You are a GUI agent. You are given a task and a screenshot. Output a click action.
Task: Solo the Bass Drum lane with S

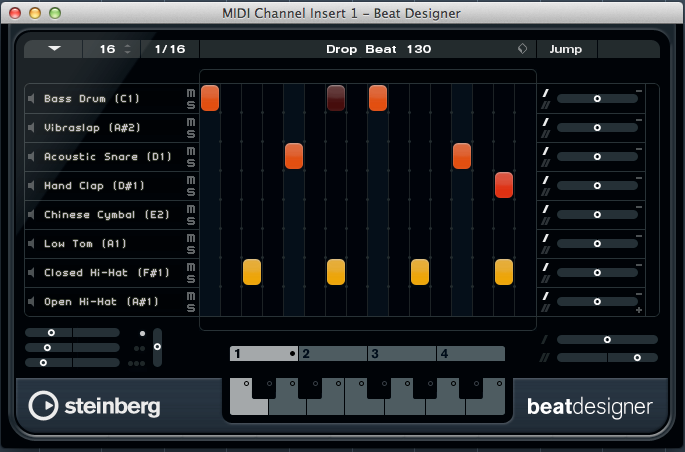(191, 105)
